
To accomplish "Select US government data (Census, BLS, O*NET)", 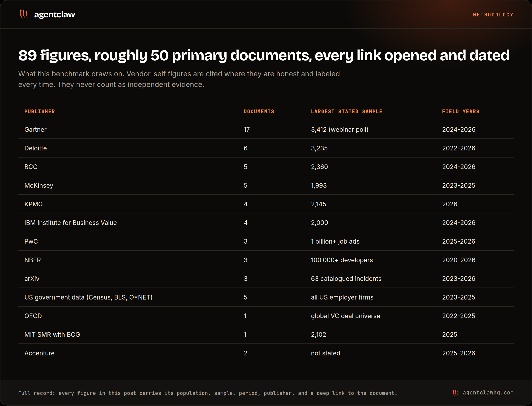I will tap(88, 297).
